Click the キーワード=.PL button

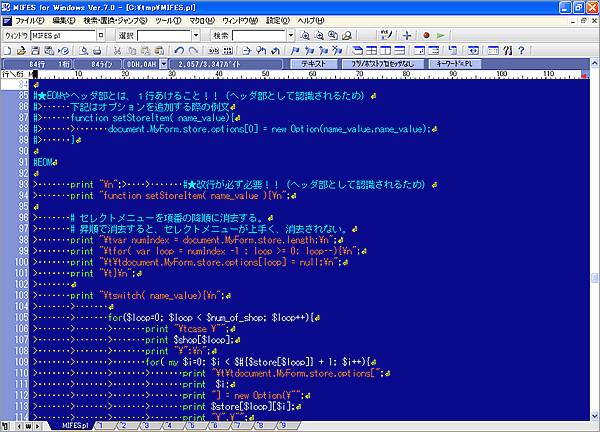pyautogui.click(x=455, y=64)
